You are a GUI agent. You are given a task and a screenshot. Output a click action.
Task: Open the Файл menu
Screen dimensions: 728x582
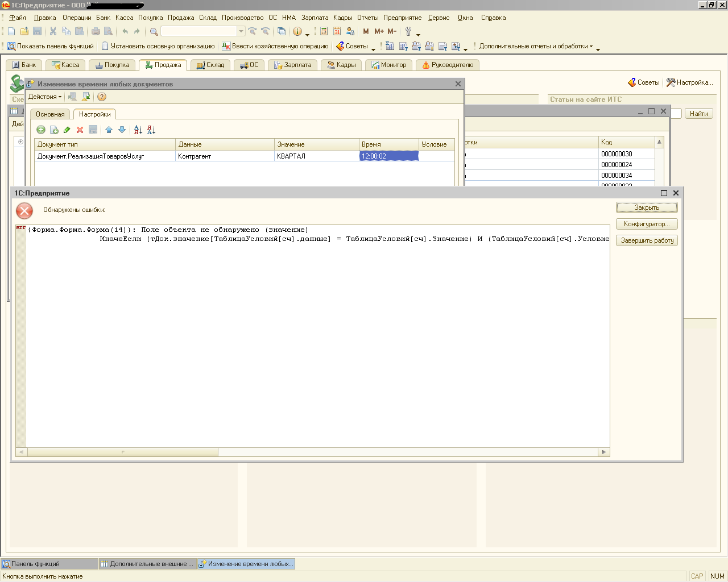(18, 18)
